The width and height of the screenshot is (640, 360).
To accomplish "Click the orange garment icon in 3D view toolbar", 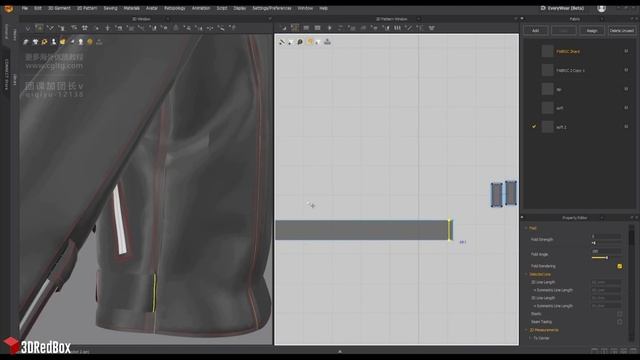I will point(62,42).
